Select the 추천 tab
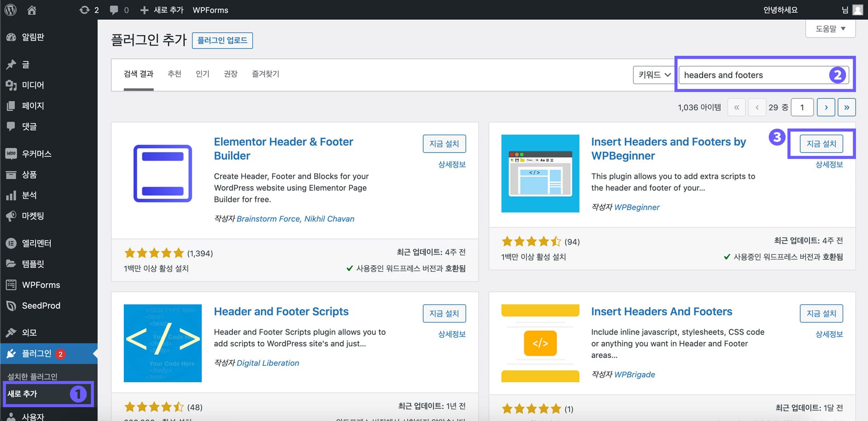Viewport: 868px width, 421px height. [175, 74]
